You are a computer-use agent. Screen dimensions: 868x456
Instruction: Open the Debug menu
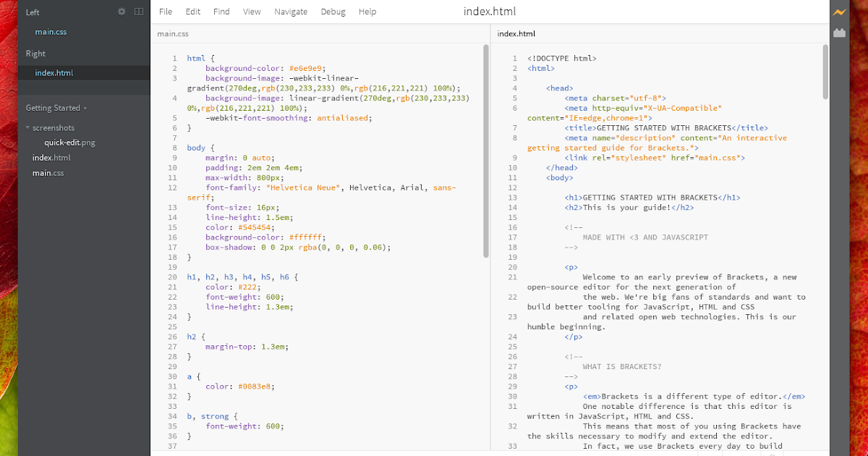coord(333,12)
